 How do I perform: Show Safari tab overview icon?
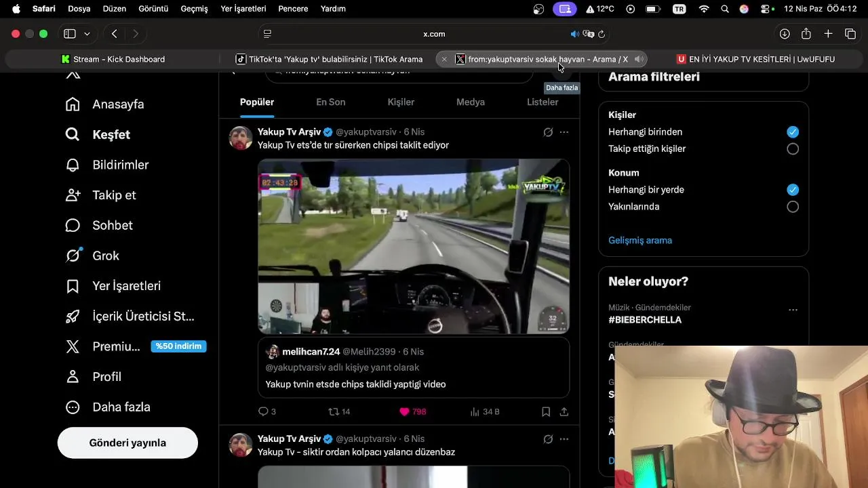coord(850,34)
